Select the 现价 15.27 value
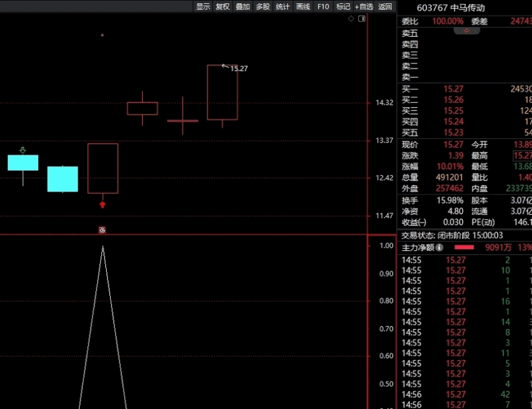 (x=454, y=145)
